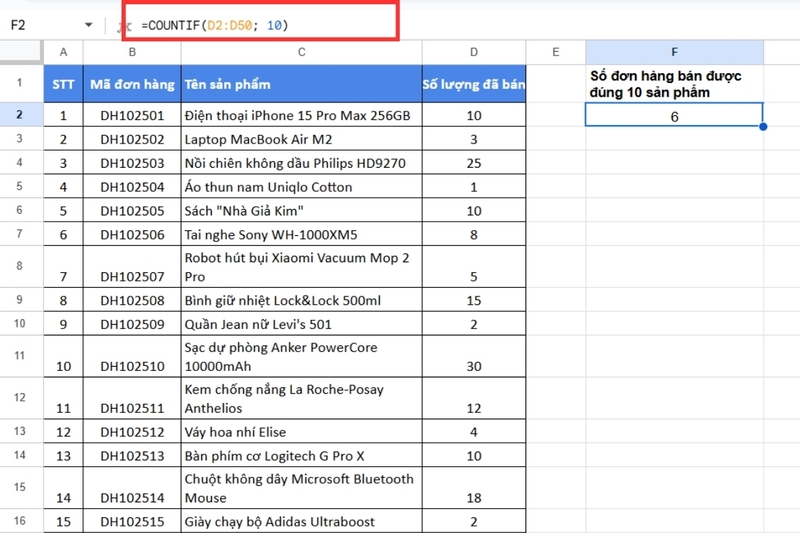The height and width of the screenshot is (533, 800).
Task: Click the 'Tên sản phẩm' header cell
Action: (x=302, y=84)
